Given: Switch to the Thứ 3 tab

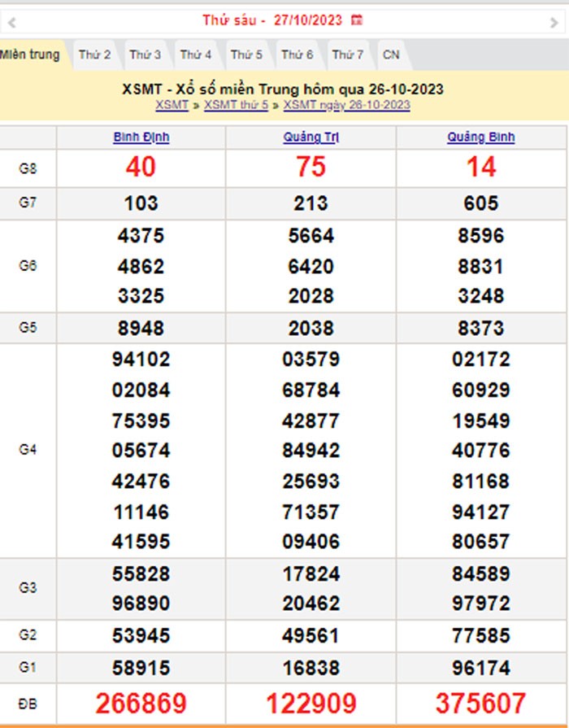Looking at the screenshot, I should point(145,54).
